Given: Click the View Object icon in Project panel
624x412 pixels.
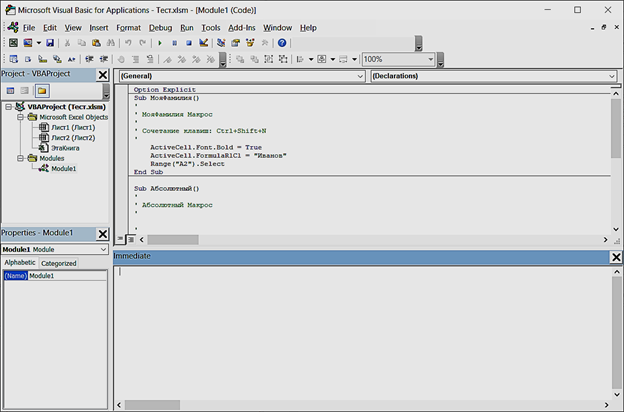Looking at the screenshot, I should tap(25, 91).
